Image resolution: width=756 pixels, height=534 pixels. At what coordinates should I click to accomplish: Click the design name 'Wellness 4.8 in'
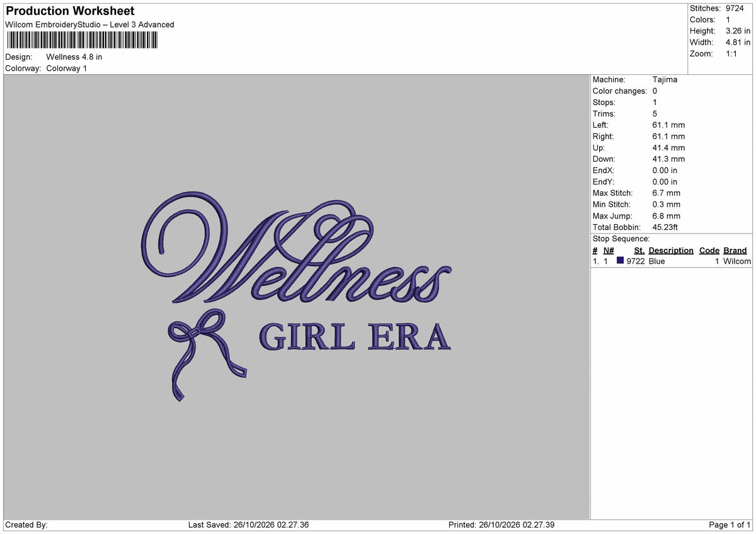point(74,57)
